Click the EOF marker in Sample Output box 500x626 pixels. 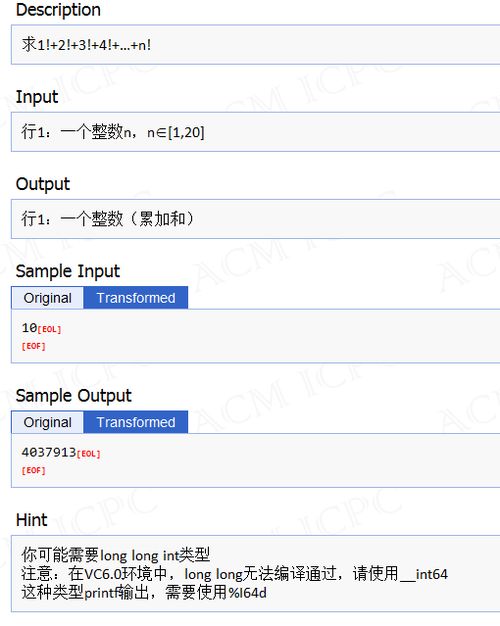tap(34, 471)
